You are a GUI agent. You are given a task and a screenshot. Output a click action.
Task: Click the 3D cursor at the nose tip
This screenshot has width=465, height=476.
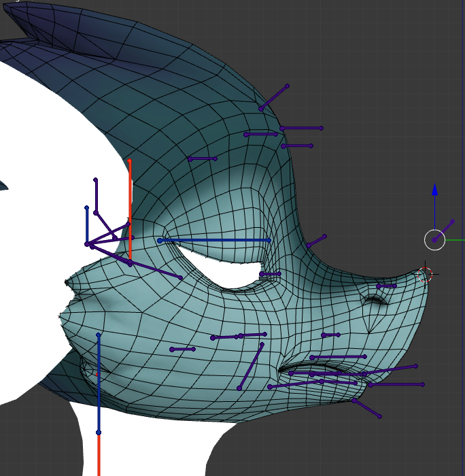[x=425, y=275]
